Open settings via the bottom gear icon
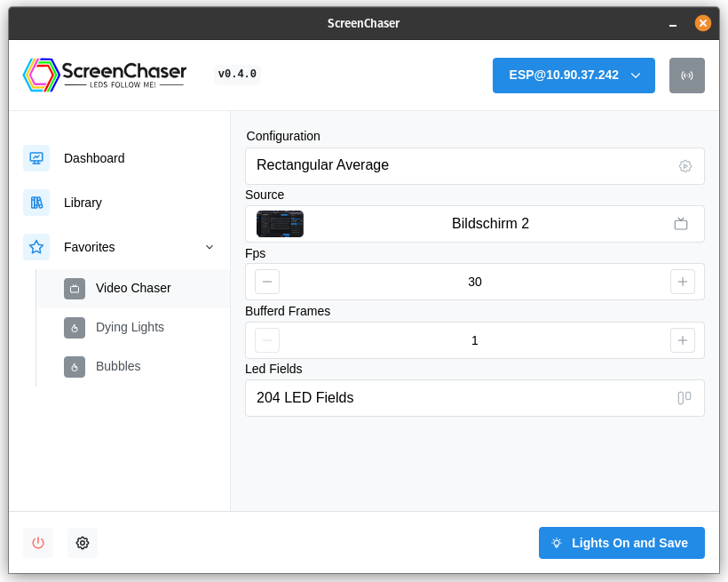Screen dimensions: 728x582 point(83,543)
